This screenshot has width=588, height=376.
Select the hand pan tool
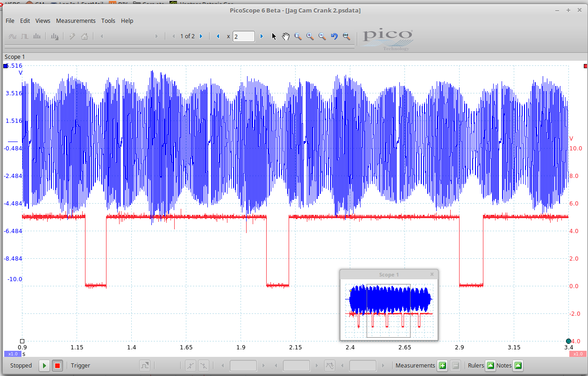(x=286, y=36)
